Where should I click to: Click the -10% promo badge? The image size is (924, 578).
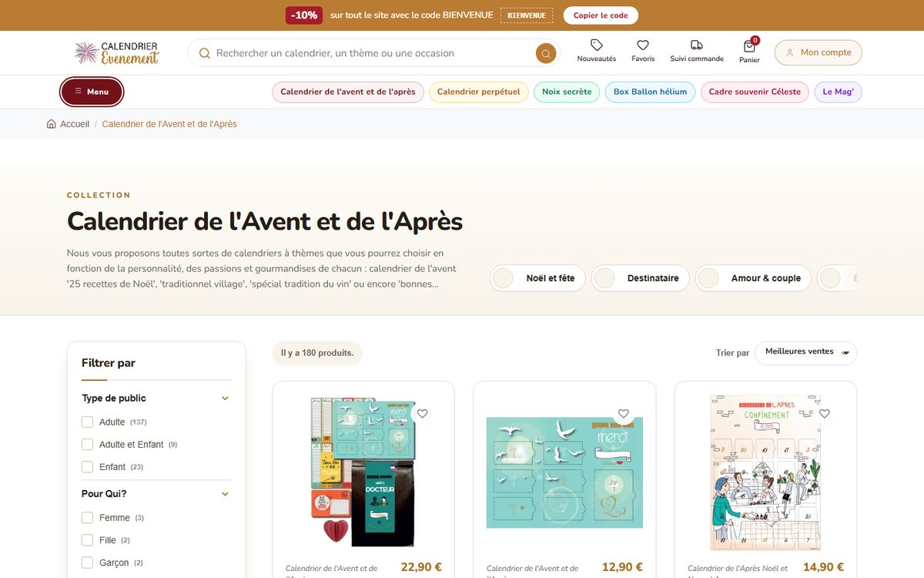304,15
